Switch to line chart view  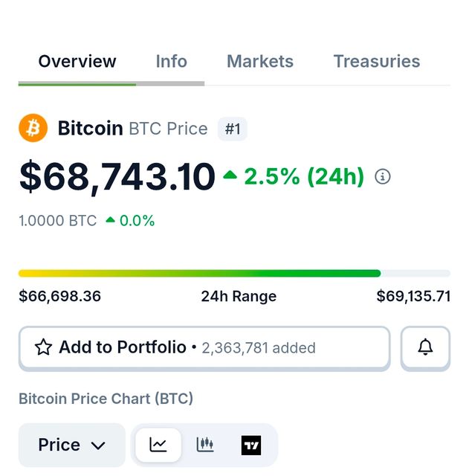[158, 445]
